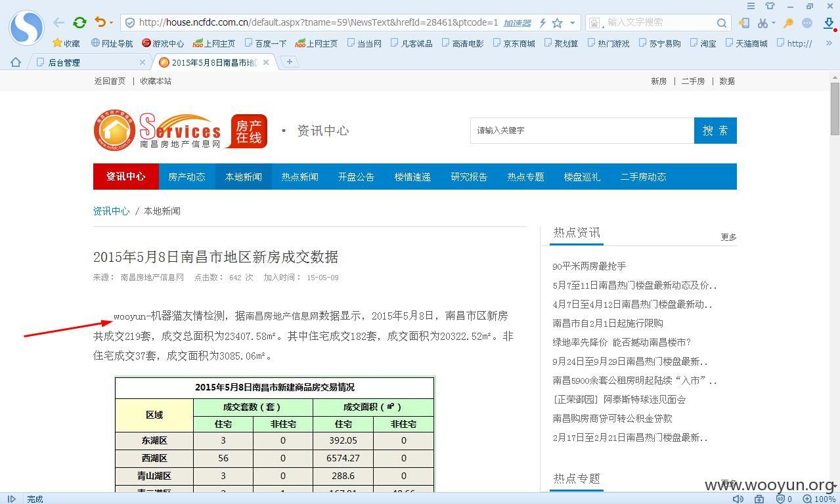Screen dimensions: 840x504
Task: Click the scissors screenshot tool icon
Action: pyautogui.click(x=762, y=23)
